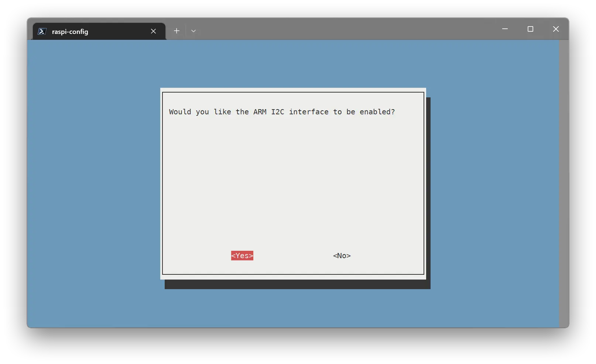Open a new terminal tab with plus button
Screen dimensions: 596x364
pyautogui.click(x=177, y=31)
